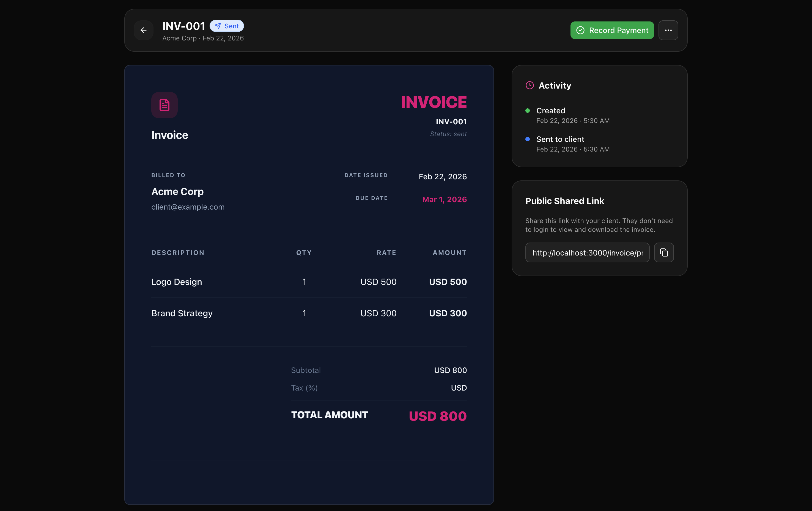
Task: Click the Record Payment button
Action: pos(612,30)
